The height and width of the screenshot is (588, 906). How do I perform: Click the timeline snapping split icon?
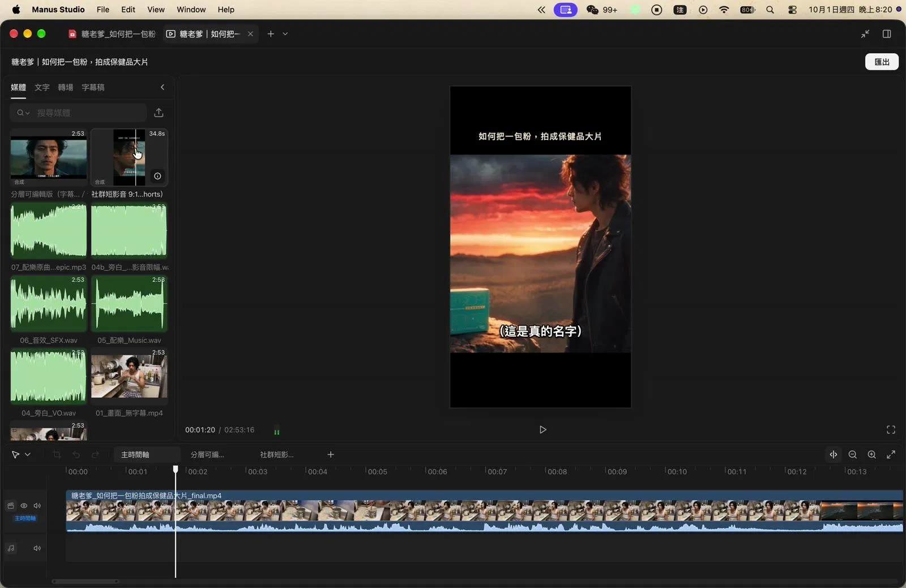834,454
